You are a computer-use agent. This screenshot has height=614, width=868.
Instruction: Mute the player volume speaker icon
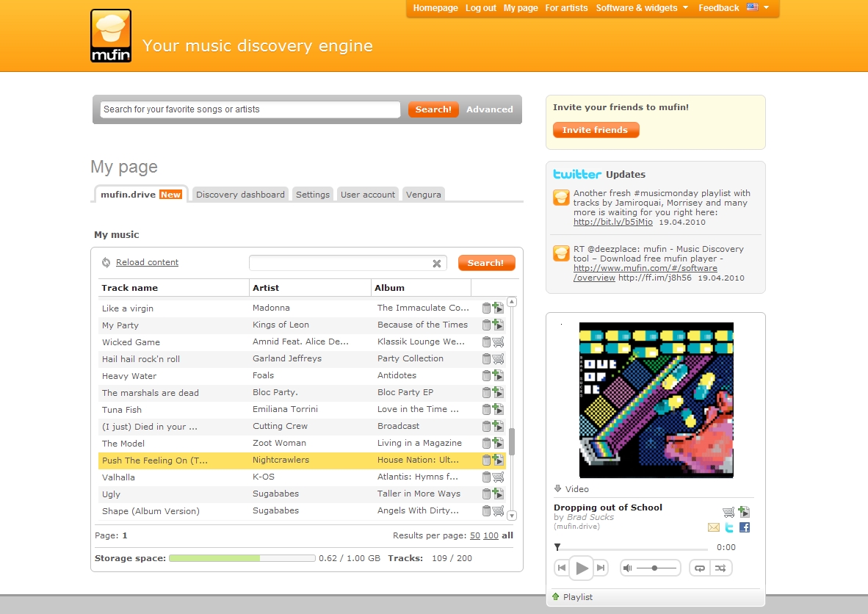(627, 568)
